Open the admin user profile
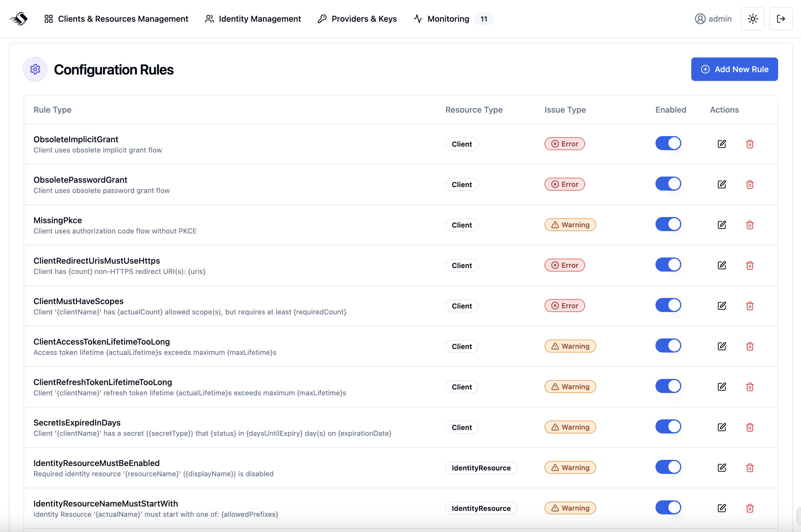 click(713, 19)
